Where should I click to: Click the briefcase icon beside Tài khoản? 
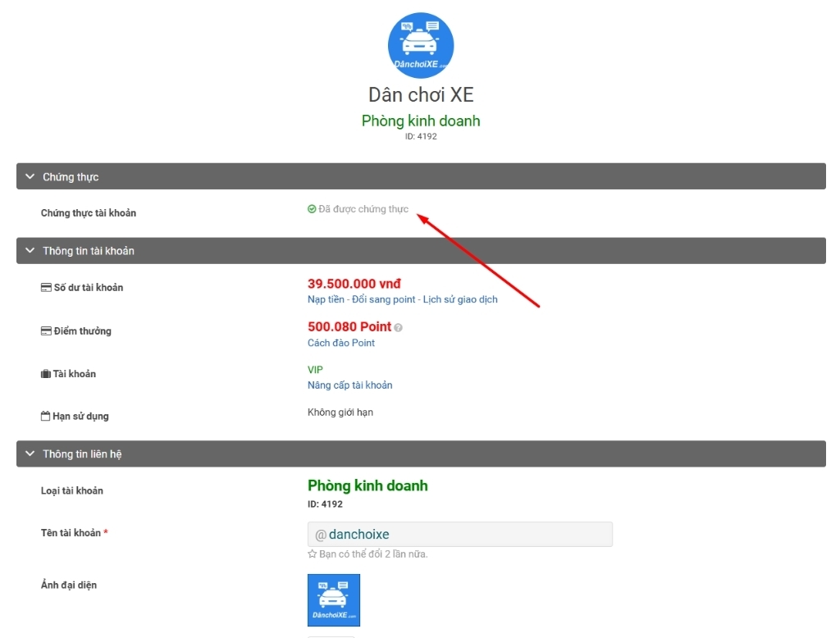click(46, 374)
